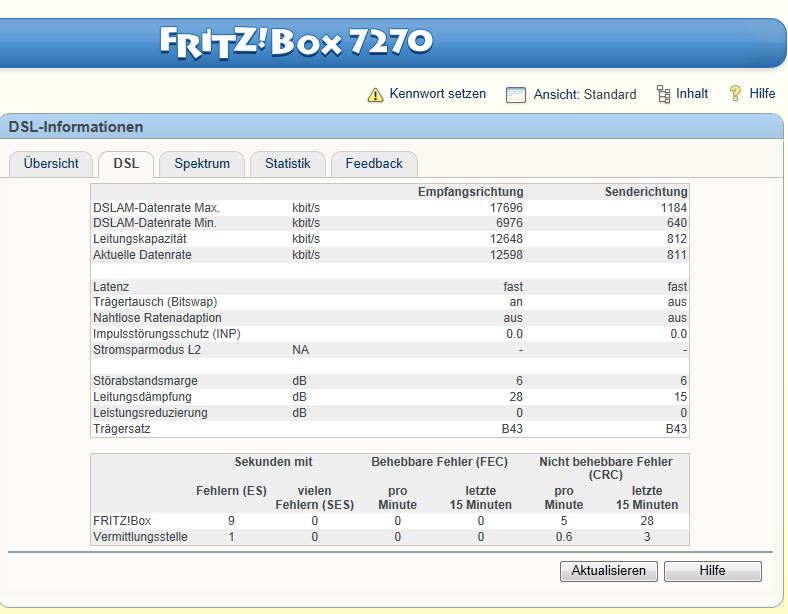Screen dimensions: 788x614
Task: Click the Vermittlungsstelle CRC value 3
Action: (647, 537)
